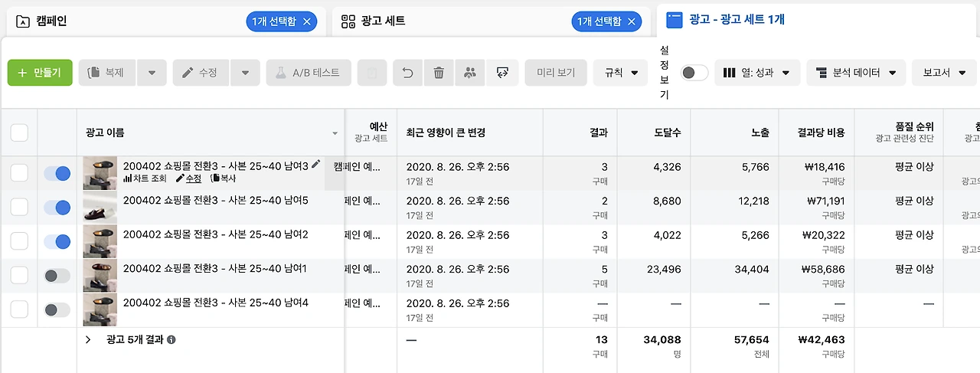Open the 보고서 reports dropdown
This screenshot has width=980, height=373.
tap(945, 73)
